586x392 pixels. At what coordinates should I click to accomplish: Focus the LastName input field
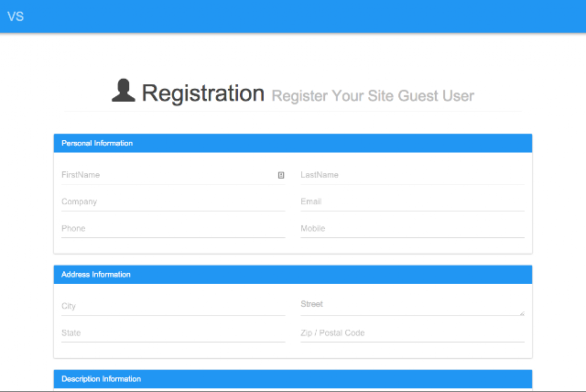point(412,175)
